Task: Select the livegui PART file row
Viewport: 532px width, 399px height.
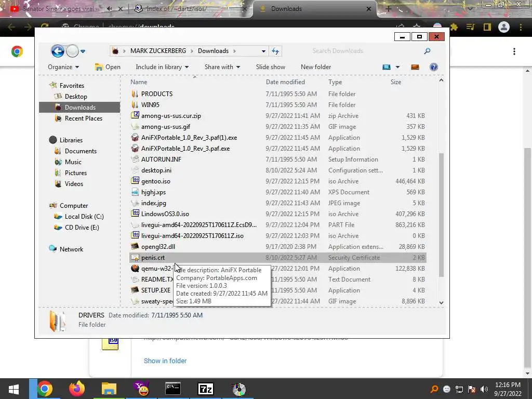Action: click(278, 224)
